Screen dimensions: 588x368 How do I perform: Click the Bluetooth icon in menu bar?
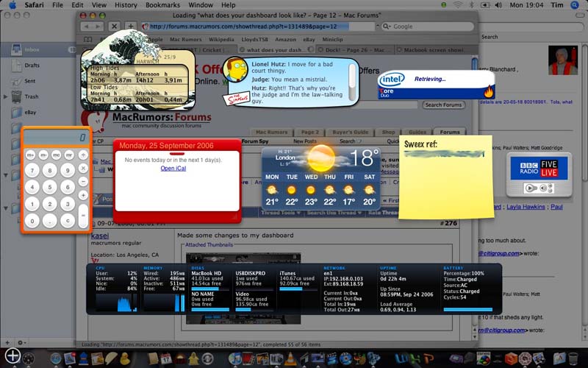pyautogui.click(x=472, y=5)
